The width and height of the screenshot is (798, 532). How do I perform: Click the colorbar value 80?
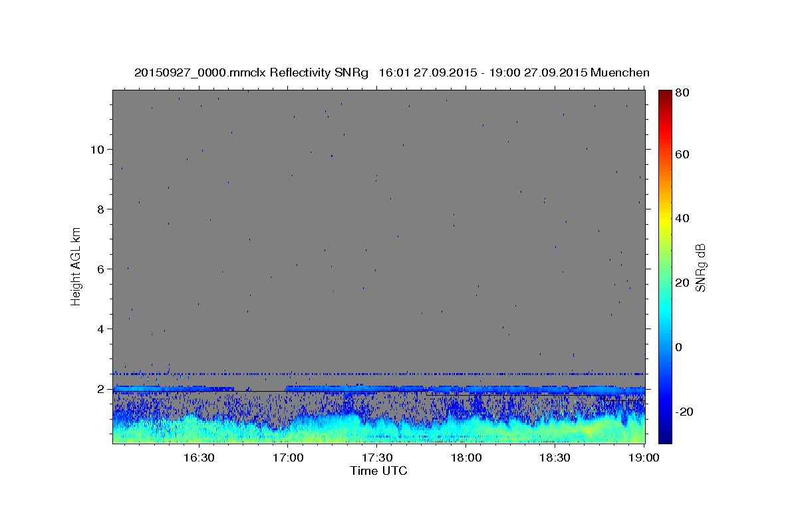682,93
